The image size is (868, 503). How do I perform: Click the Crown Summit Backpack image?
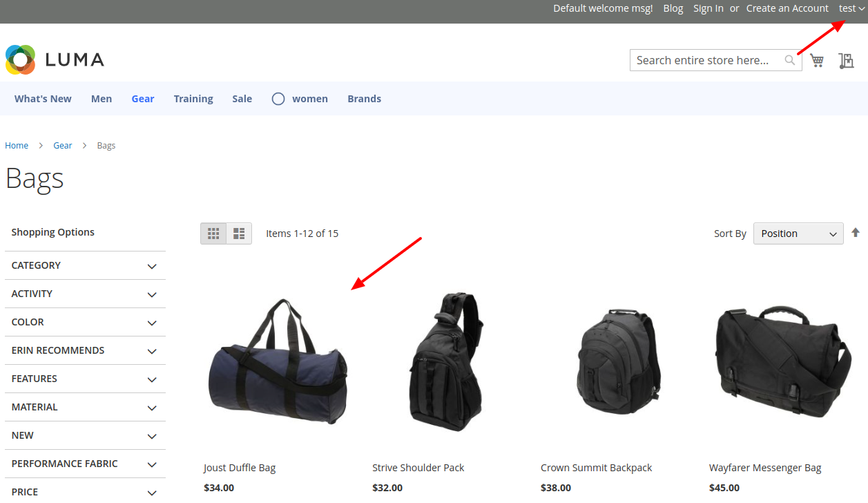(x=618, y=361)
